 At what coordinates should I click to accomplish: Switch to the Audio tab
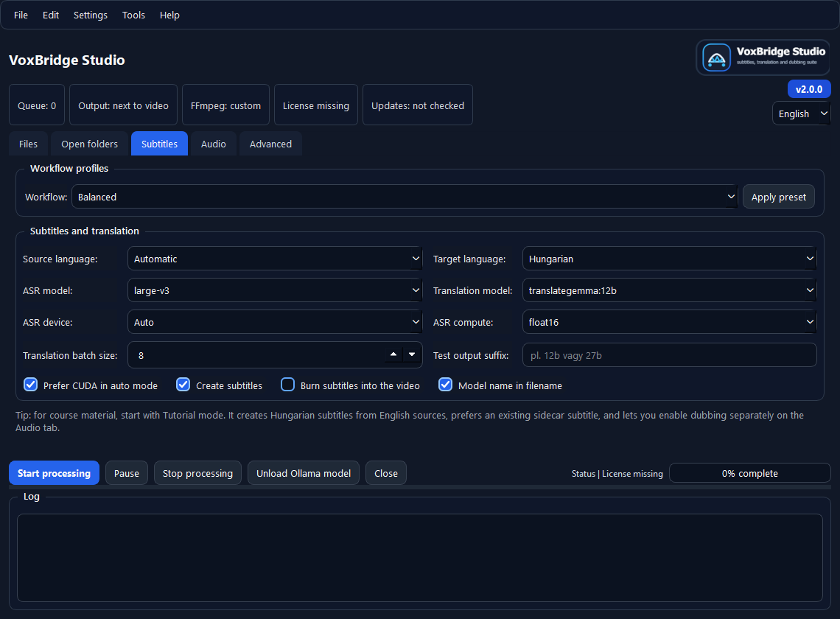pyautogui.click(x=213, y=144)
